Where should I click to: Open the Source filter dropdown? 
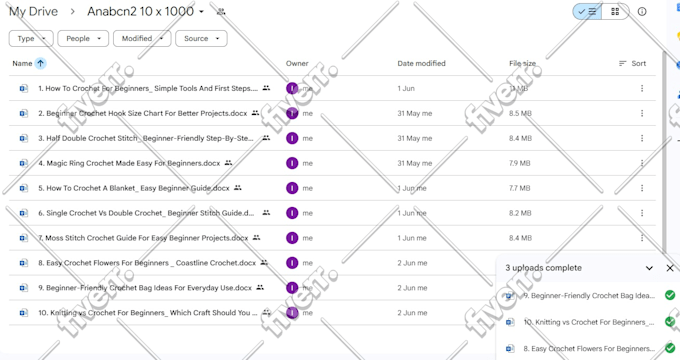pos(201,39)
